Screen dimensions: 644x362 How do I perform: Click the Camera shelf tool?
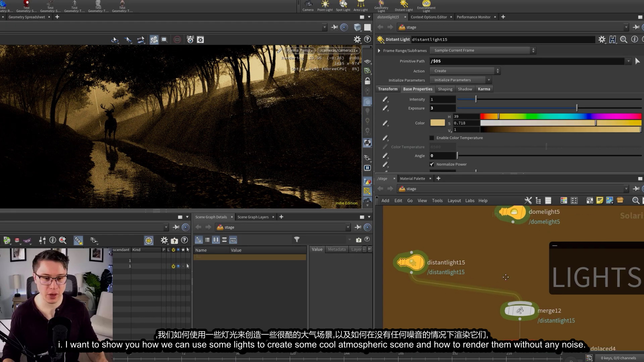click(308, 6)
